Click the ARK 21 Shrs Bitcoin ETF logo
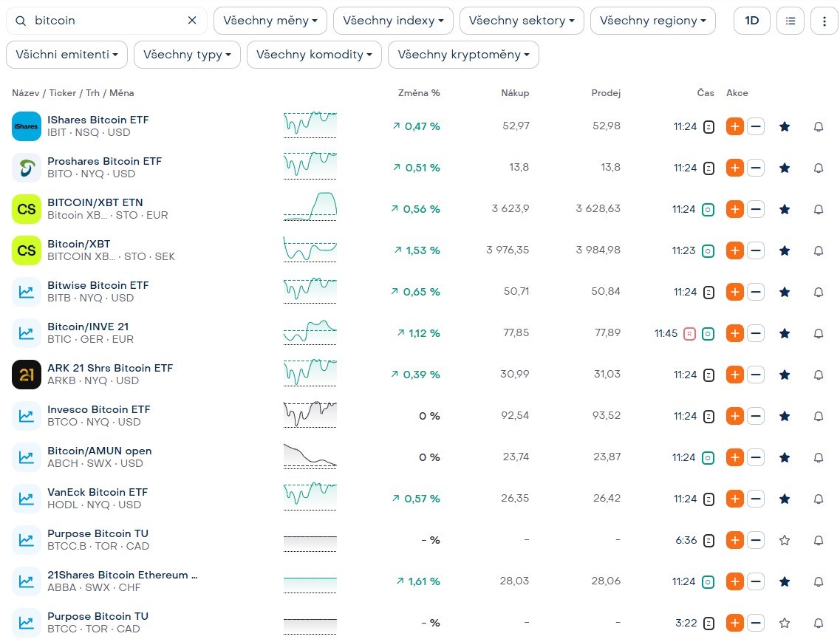 pyautogui.click(x=27, y=375)
